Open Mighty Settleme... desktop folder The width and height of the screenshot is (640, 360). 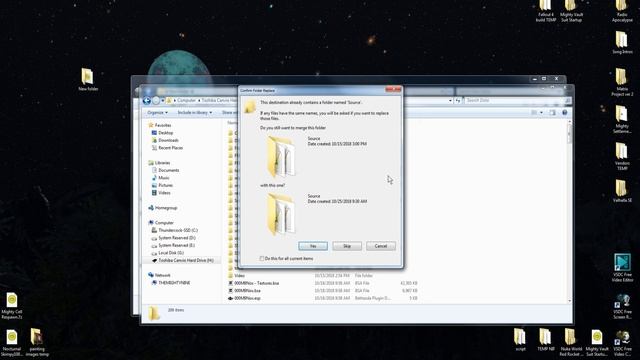622,119
